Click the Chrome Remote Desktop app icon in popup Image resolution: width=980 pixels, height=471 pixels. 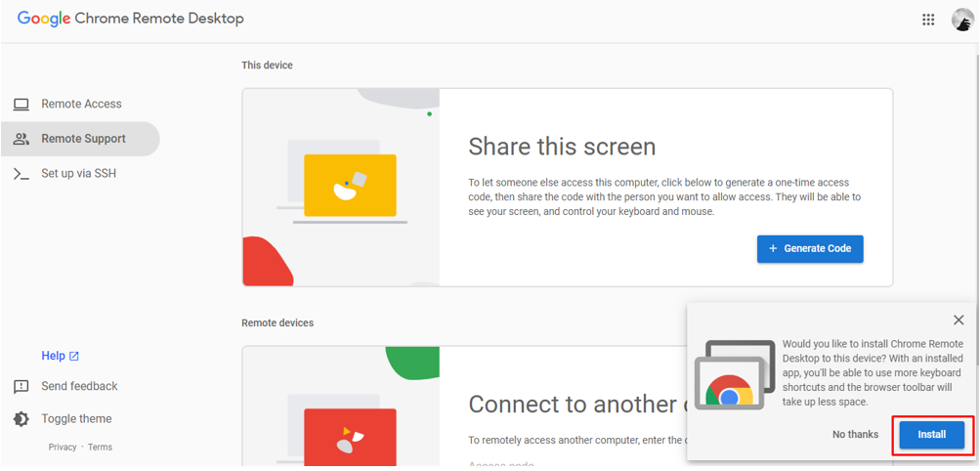(x=735, y=375)
